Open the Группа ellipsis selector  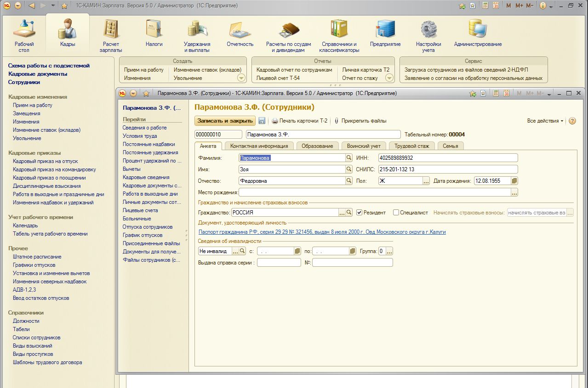pyautogui.click(x=389, y=251)
